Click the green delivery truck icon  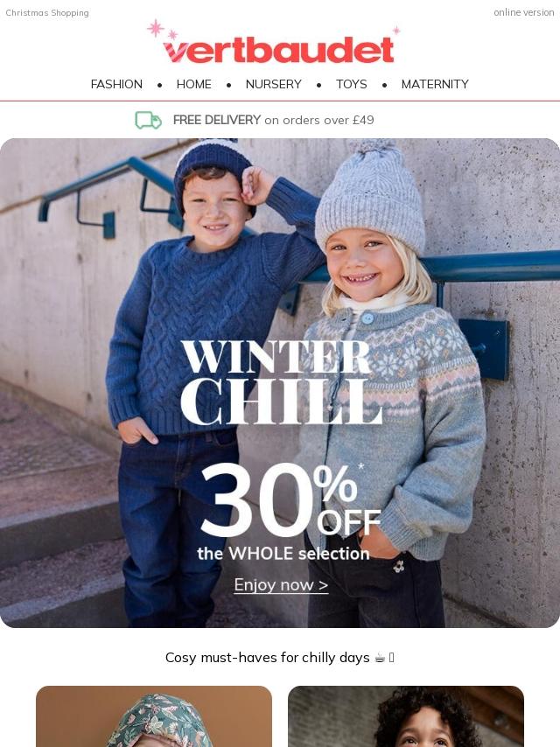point(148,120)
